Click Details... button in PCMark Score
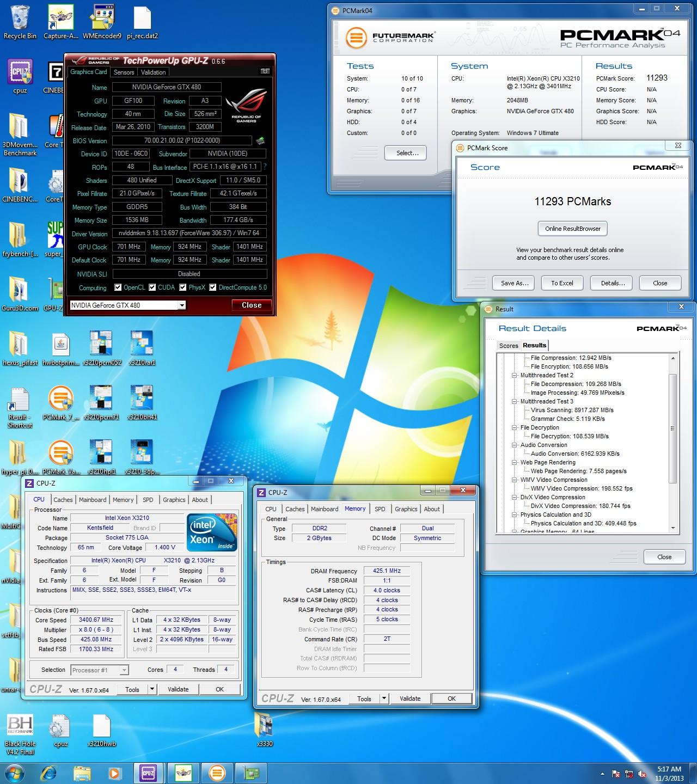Screen dimensions: 697x784 tap(613, 283)
